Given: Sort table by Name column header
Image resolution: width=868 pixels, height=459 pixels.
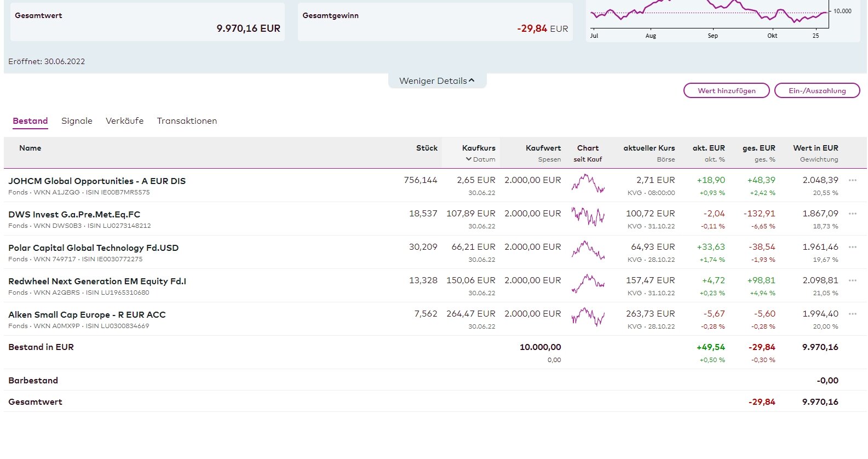Looking at the screenshot, I should click(30, 148).
